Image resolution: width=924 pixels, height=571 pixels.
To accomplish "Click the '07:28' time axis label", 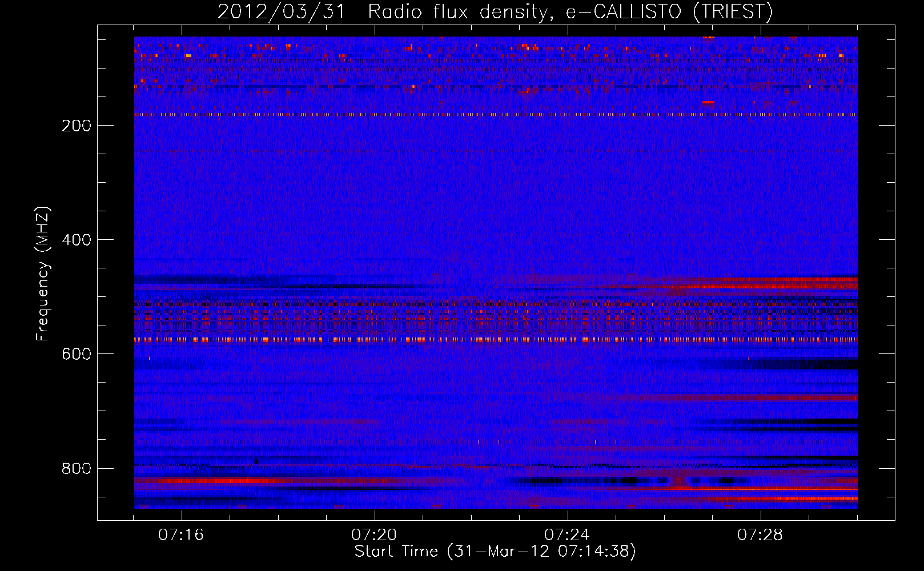I will tap(760, 535).
